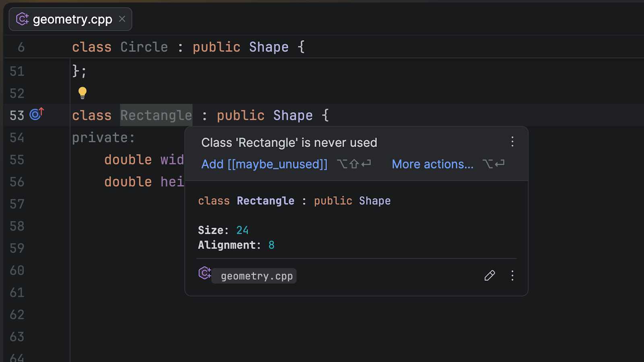Select the geometry.cpp editor tab
The width and height of the screenshot is (644, 362).
[72, 19]
